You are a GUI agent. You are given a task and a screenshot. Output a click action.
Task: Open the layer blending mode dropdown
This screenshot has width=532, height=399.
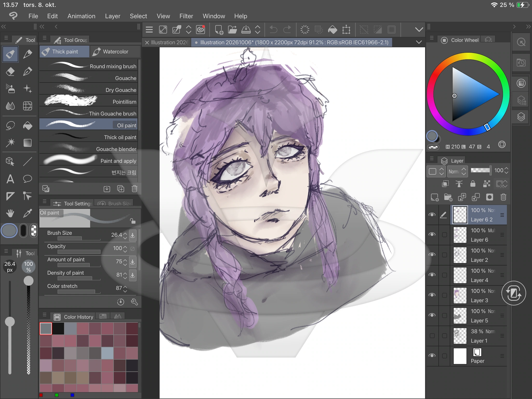[x=457, y=171]
